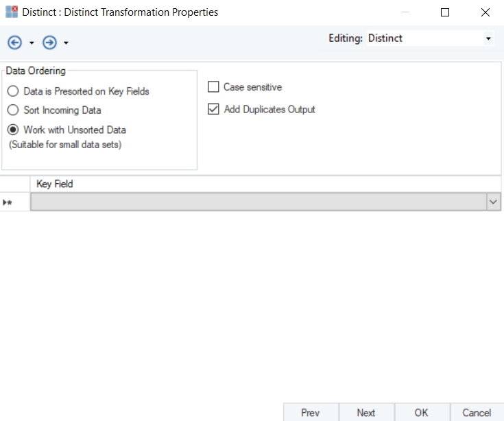Open the forward arrow history dropdown
Screen dimensions: 504x421
66,43
